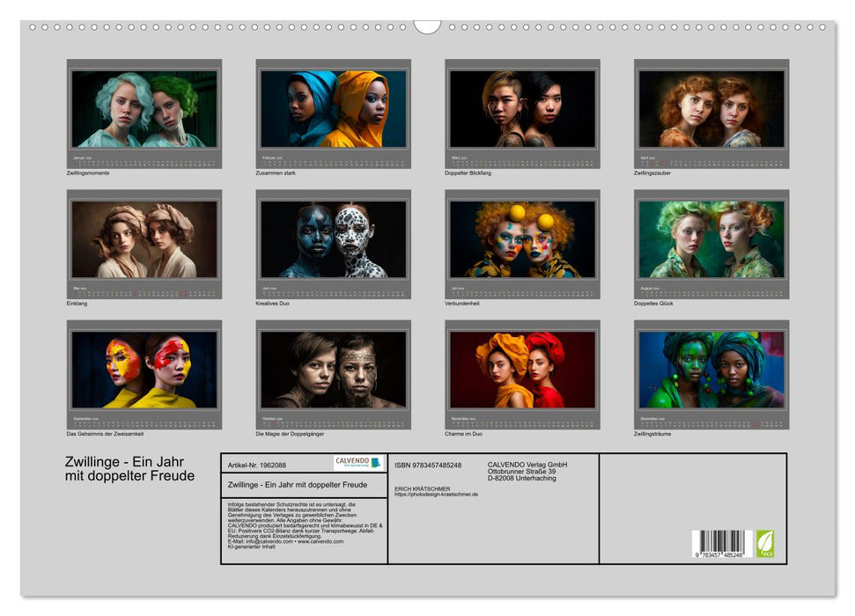Open the Zwillingsmomente January thumbnail
This screenshot has width=855, height=616.
144,110
